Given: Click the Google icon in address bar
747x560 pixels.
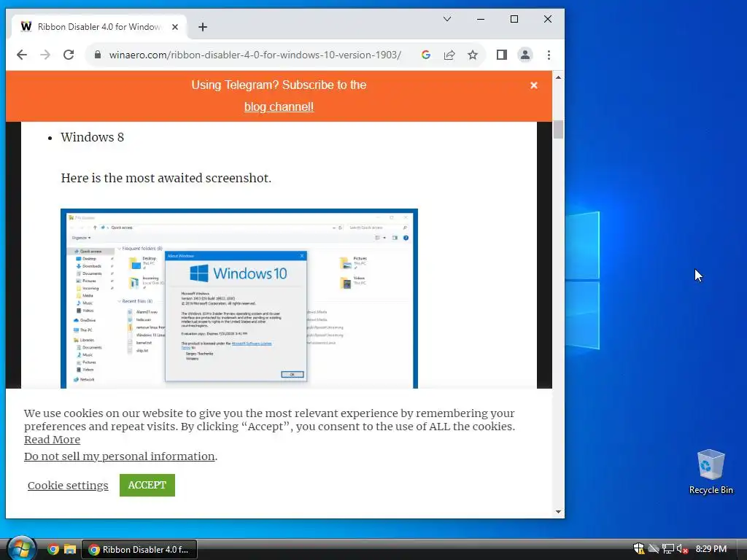Looking at the screenshot, I should (426, 55).
